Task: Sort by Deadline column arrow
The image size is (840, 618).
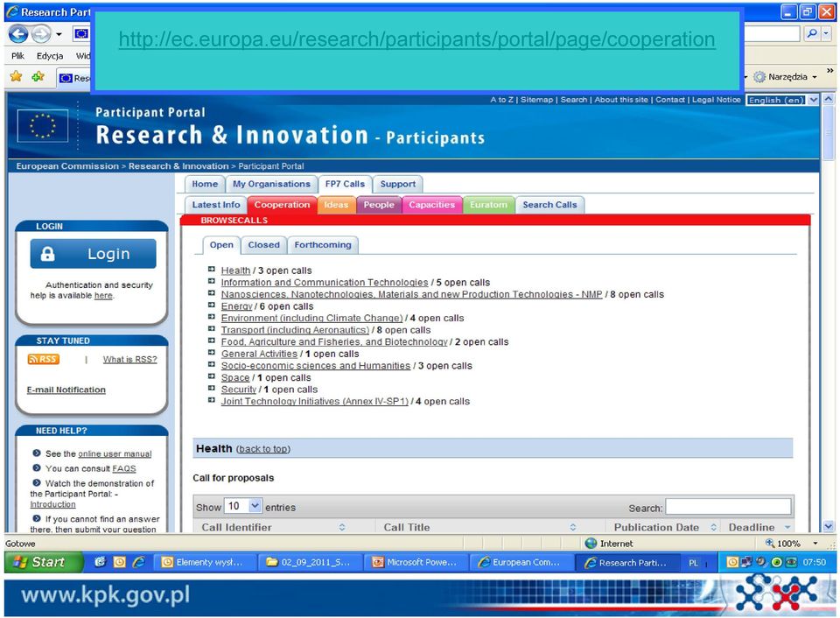Action: (x=787, y=528)
